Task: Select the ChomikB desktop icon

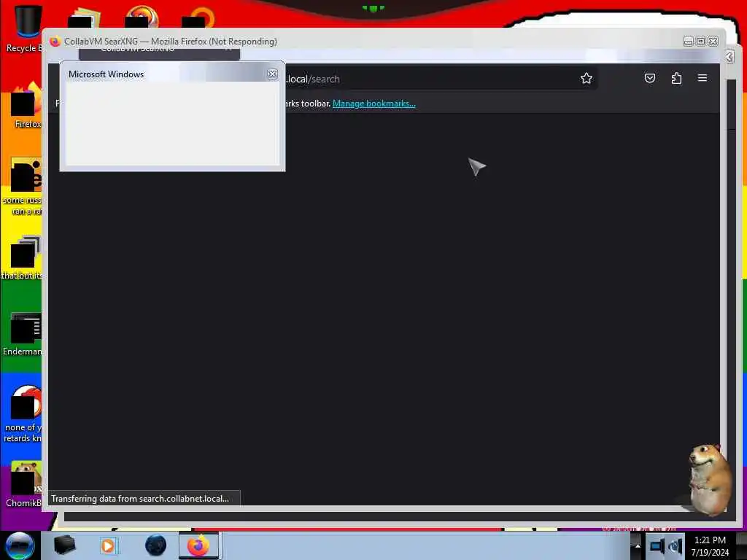Action: click(x=23, y=484)
